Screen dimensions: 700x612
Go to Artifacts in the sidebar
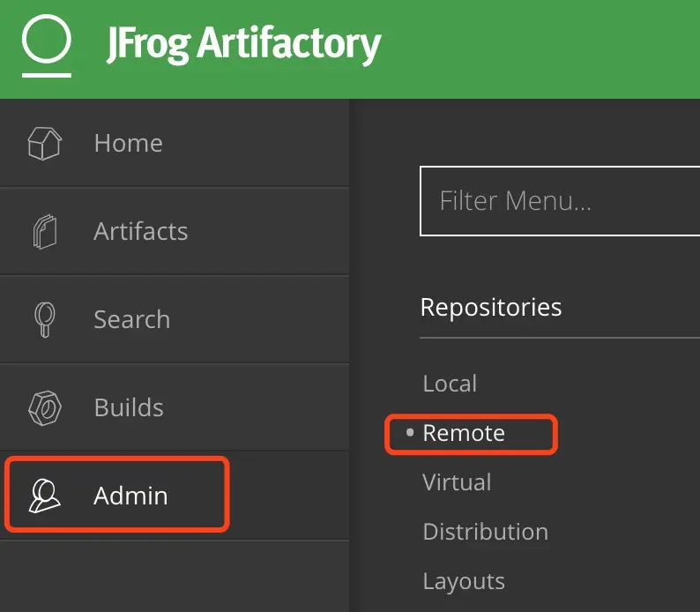140,231
